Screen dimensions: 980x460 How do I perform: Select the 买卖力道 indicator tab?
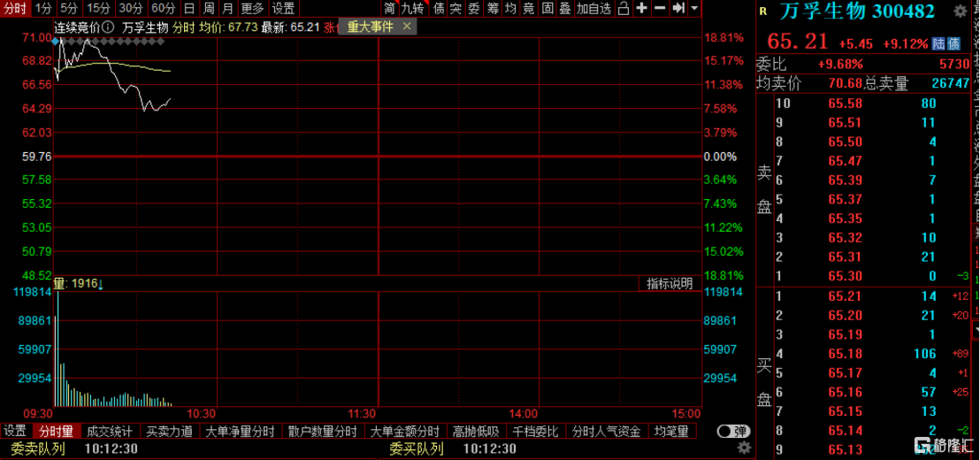(169, 432)
